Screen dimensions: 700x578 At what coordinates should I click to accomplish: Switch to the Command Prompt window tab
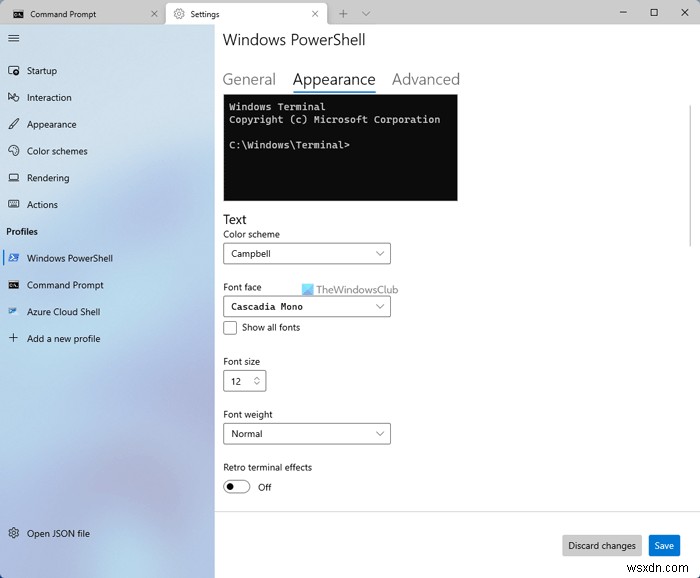click(x=83, y=14)
